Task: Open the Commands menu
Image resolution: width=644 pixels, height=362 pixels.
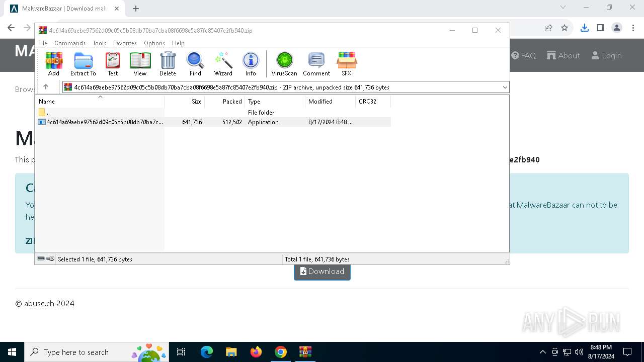Action: coord(70,43)
